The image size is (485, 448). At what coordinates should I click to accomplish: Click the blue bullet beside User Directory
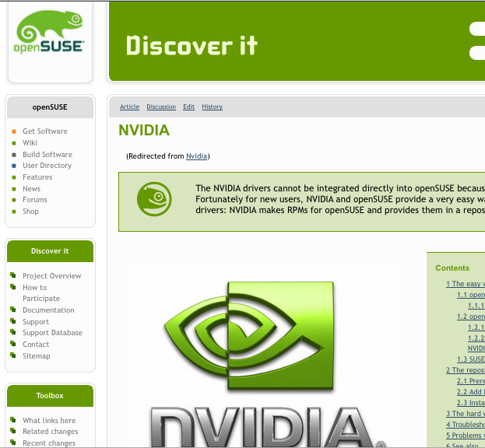14,166
